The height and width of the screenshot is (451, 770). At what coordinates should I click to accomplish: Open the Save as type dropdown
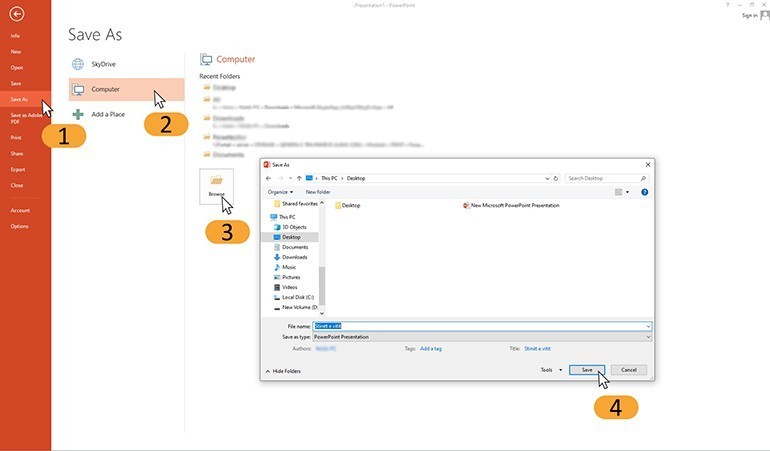click(482, 337)
